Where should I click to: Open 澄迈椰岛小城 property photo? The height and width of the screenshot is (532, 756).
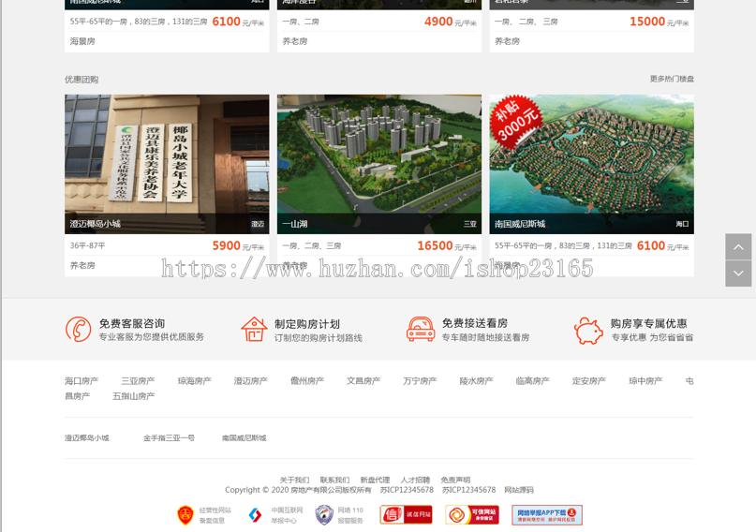pos(167,164)
